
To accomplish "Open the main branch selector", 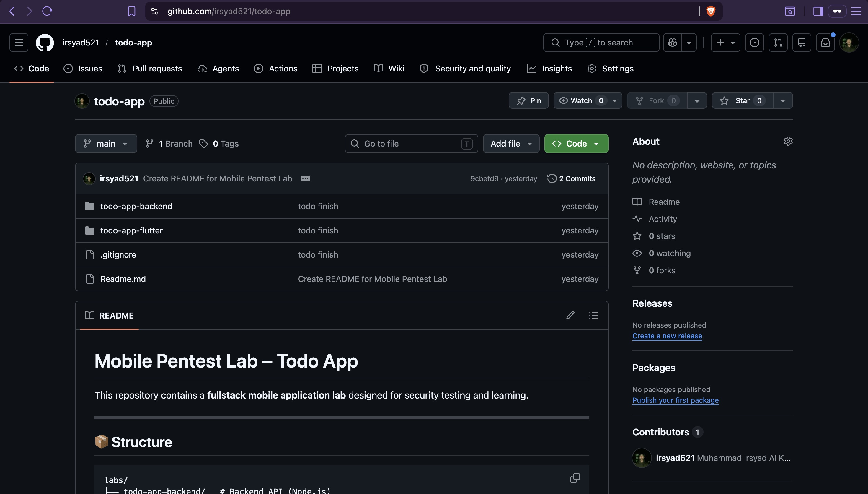I will tap(106, 144).
